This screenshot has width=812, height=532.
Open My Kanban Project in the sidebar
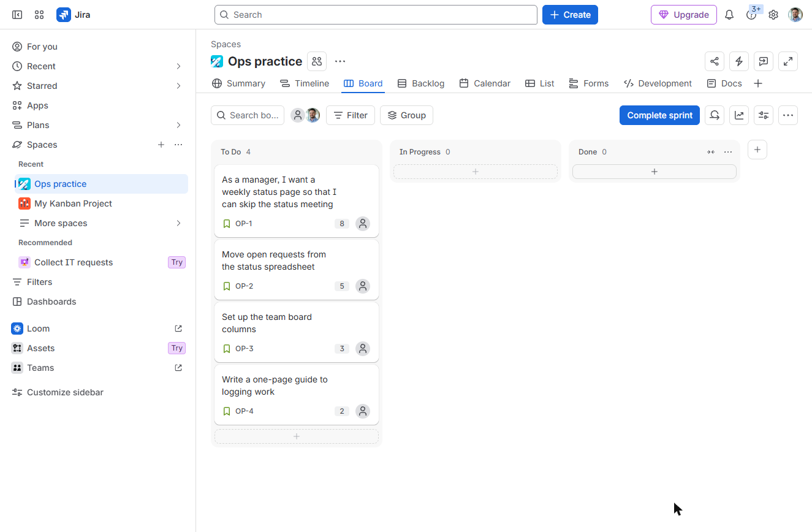pos(101,203)
